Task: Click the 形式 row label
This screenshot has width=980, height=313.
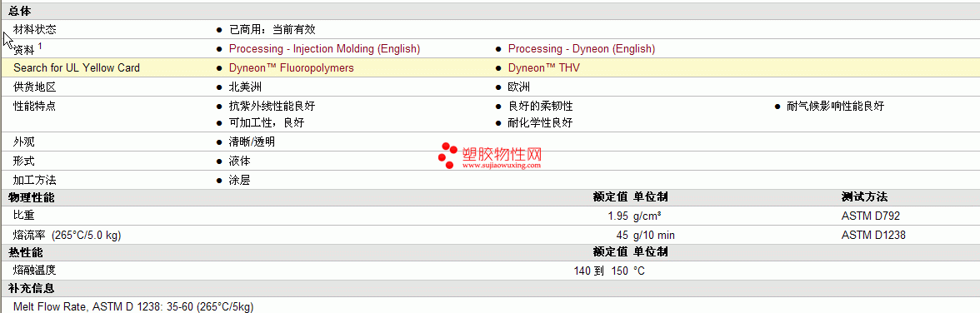Action: point(23,161)
